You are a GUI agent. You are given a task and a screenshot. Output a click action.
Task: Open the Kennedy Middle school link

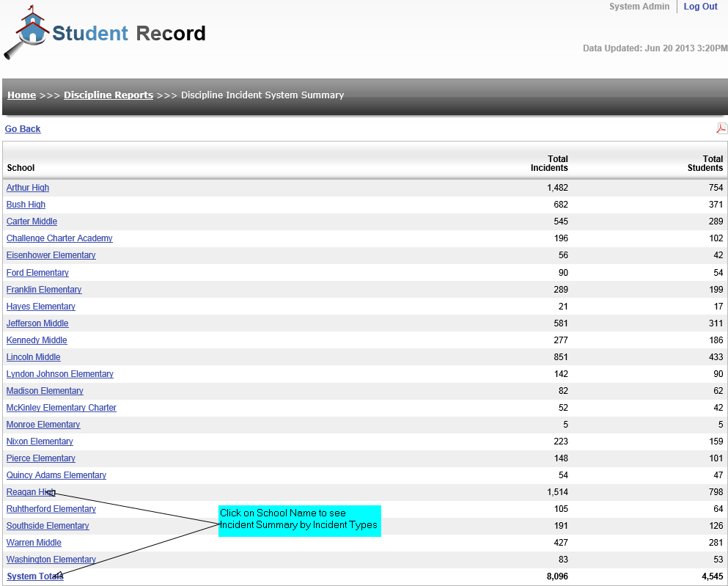click(37, 340)
